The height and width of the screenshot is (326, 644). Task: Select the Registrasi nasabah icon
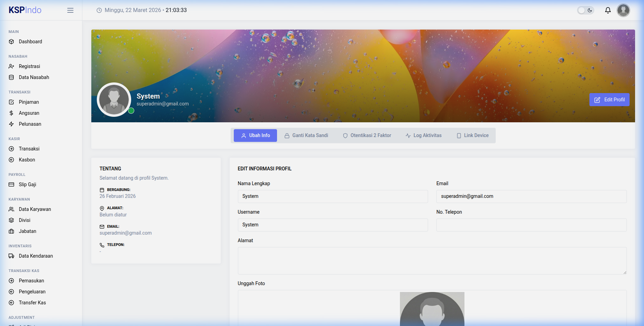point(11,66)
